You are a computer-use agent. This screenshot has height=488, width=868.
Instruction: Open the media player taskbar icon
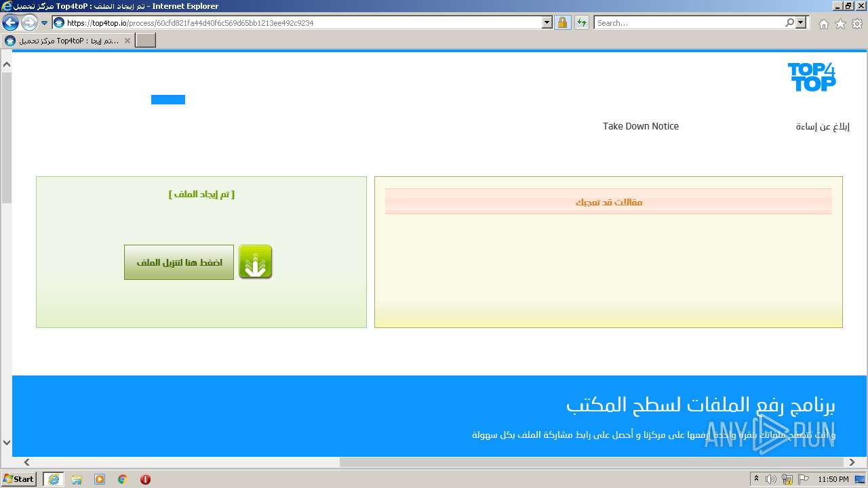pos(100,479)
